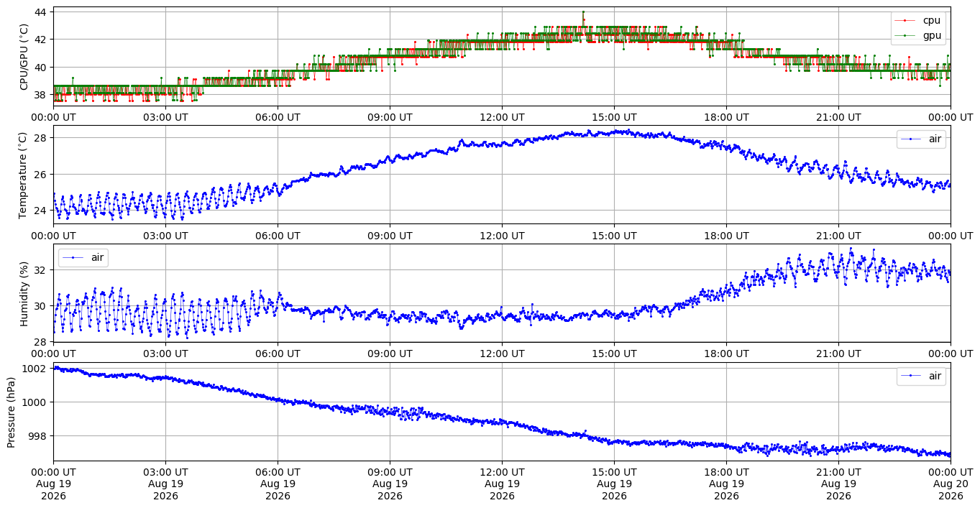Click the green gpu line marker in legend

click(907, 34)
